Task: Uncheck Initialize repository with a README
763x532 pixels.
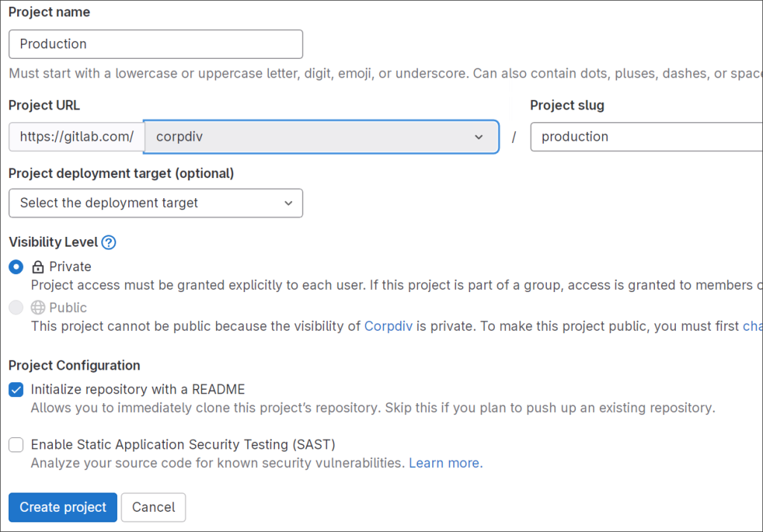Action: coord(16,390)
